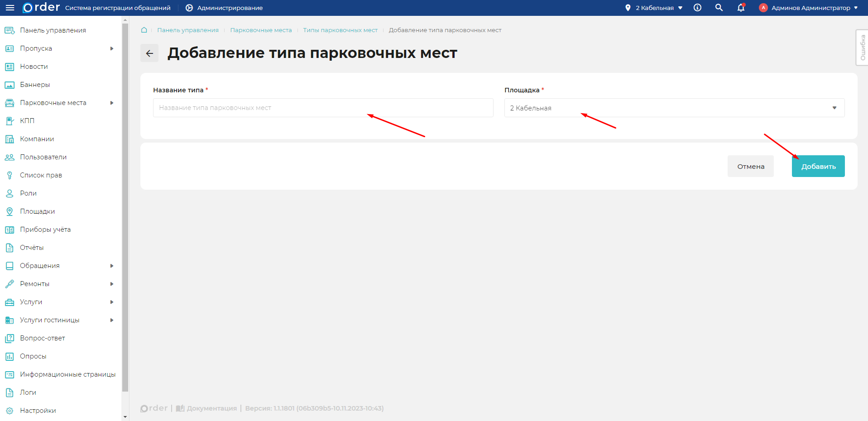The image size is (868, 421).
Task: Click the notifications bell icon
Action: (x=740, y=8)
